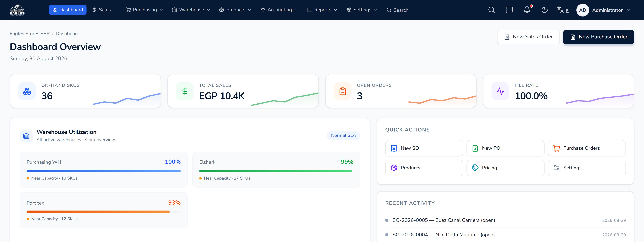The height and width of the screenshot is (242, 644).
Task: Click the Settings gear icon in navbar
Action: pos(349,10)
